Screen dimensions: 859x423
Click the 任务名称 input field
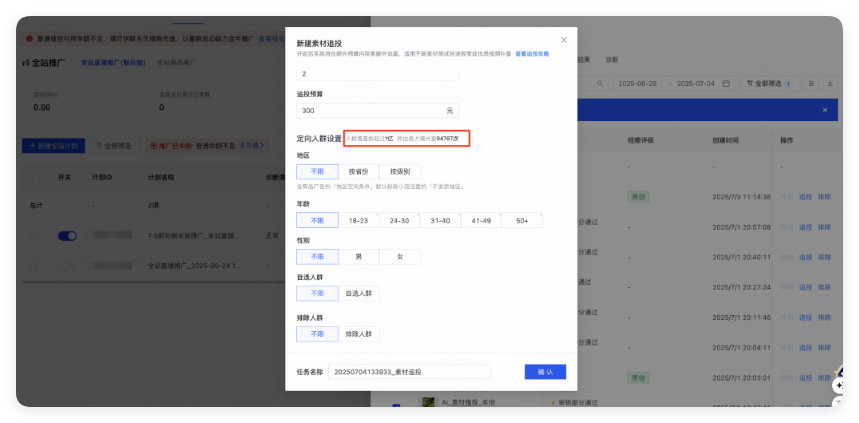pos(409,371)
